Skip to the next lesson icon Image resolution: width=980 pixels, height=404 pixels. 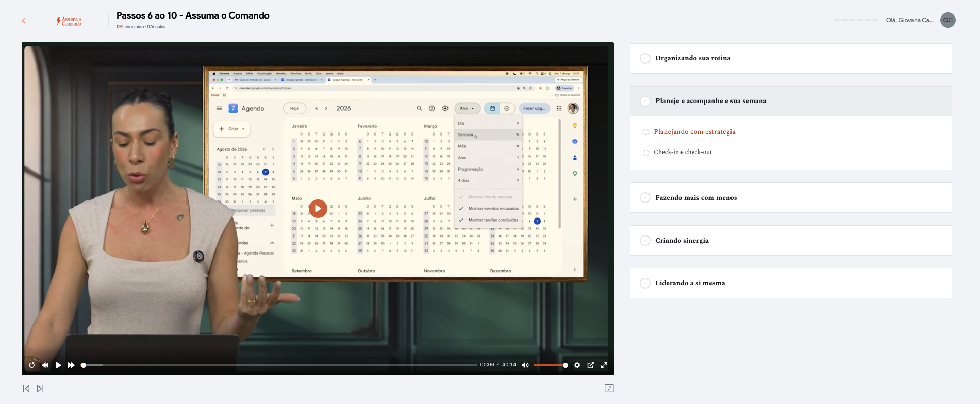(x=40, y=389)
